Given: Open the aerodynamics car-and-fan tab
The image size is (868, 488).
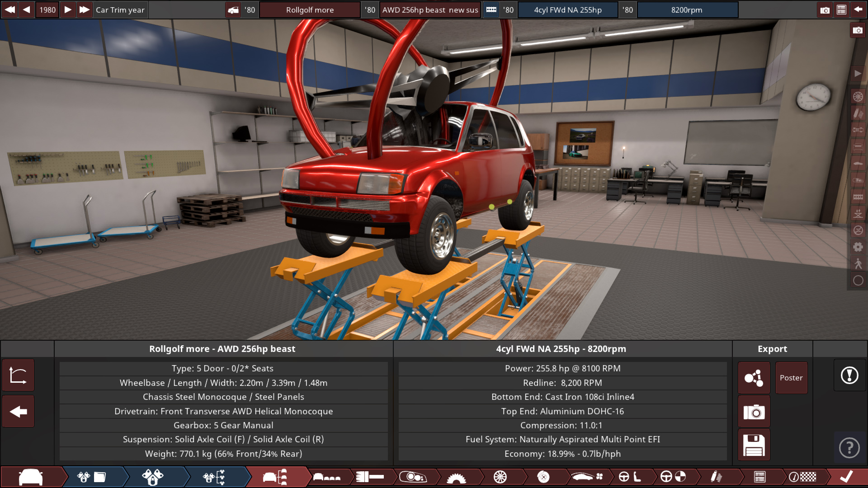Looking at the screenshot, I should [587, 477].
